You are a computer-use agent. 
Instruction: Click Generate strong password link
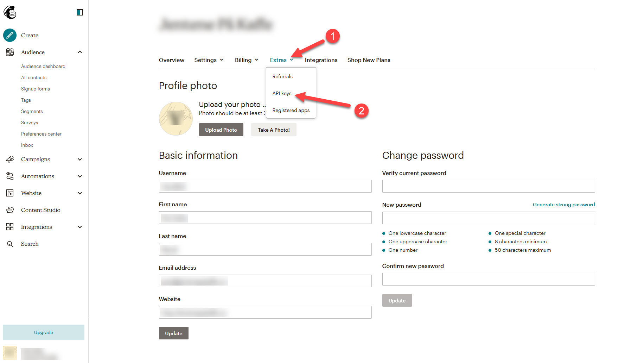coord(563,205)
